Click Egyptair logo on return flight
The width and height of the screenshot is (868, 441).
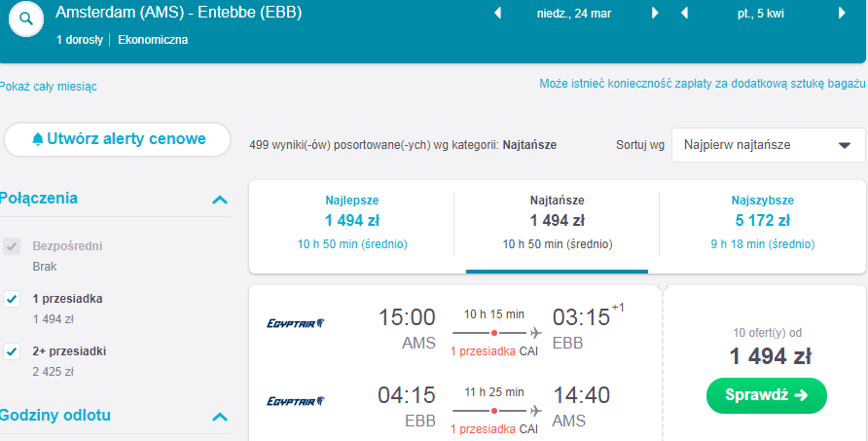coord(296,401)
